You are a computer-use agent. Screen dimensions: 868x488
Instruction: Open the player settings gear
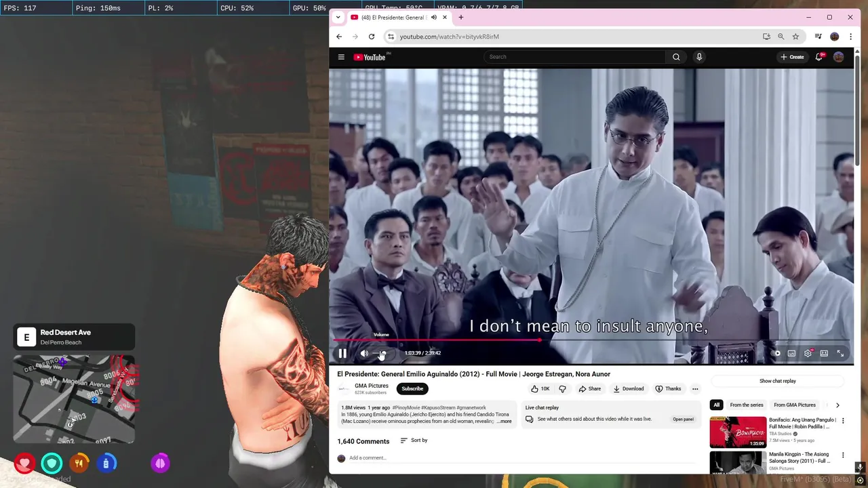pos(808,353)
